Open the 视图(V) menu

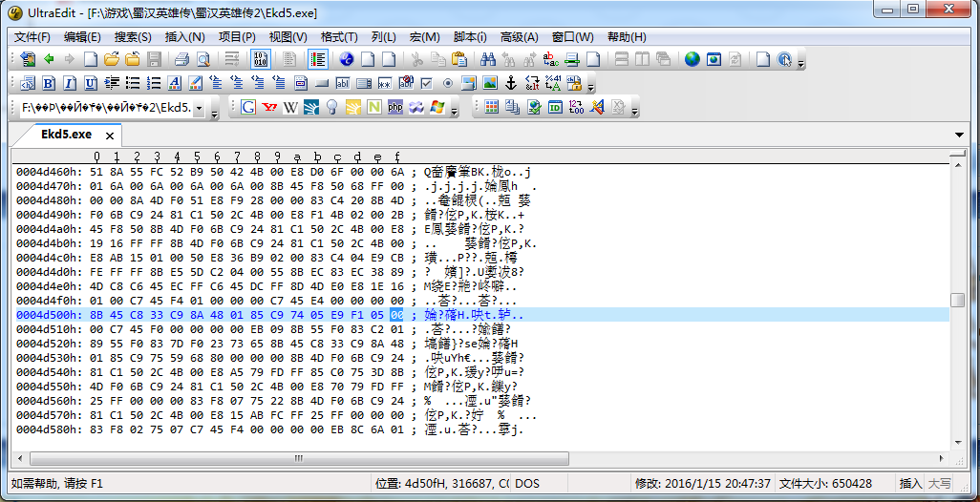[x=288, y=37]
